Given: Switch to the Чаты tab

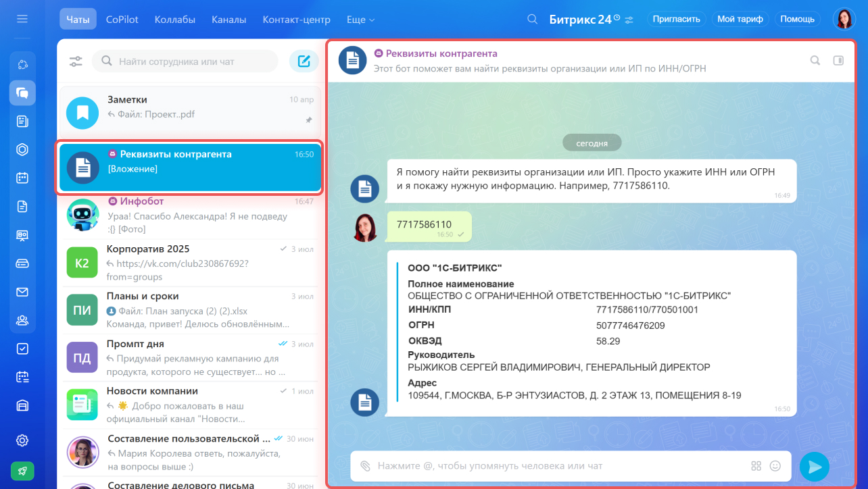Looking at the screenshot, I should (78, 20).
